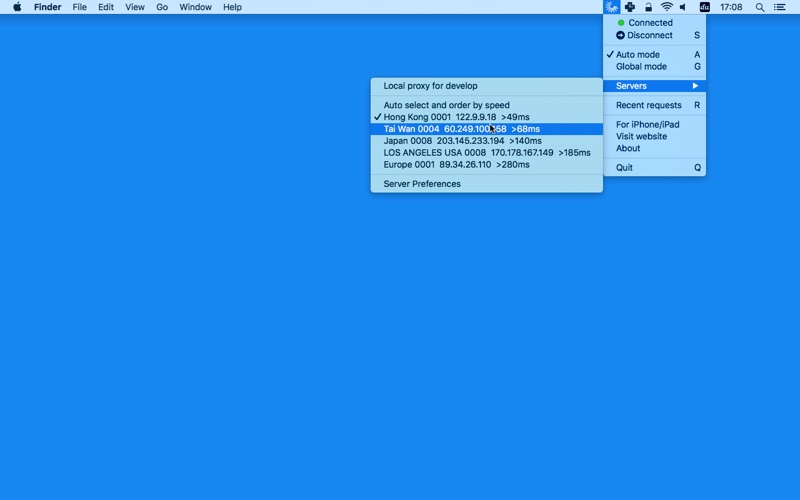Choose Visit website
800x500 pixels.
click(x=655, y=136)
